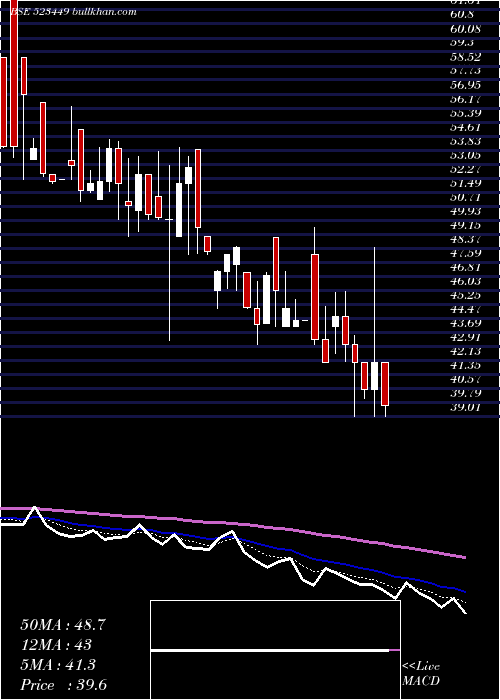Viewport: 500px width, 700px height.
Task: Click the 45.25 price axis label
Action: click(x=465, y=295)
